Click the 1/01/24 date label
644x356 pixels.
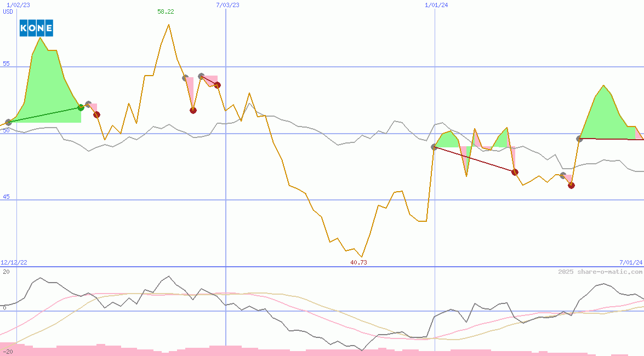pos(437,5)
